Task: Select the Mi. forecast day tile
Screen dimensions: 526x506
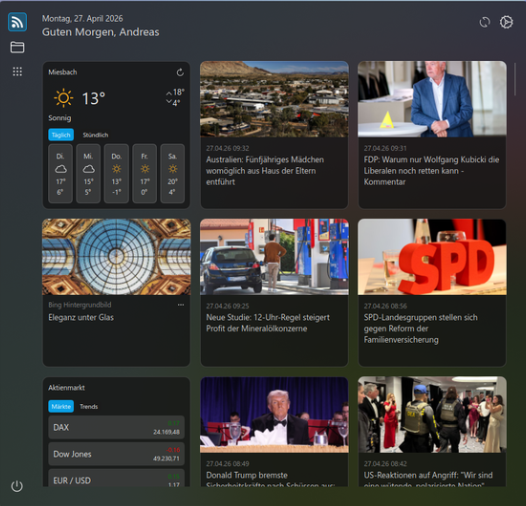Action: click(88, 173)
